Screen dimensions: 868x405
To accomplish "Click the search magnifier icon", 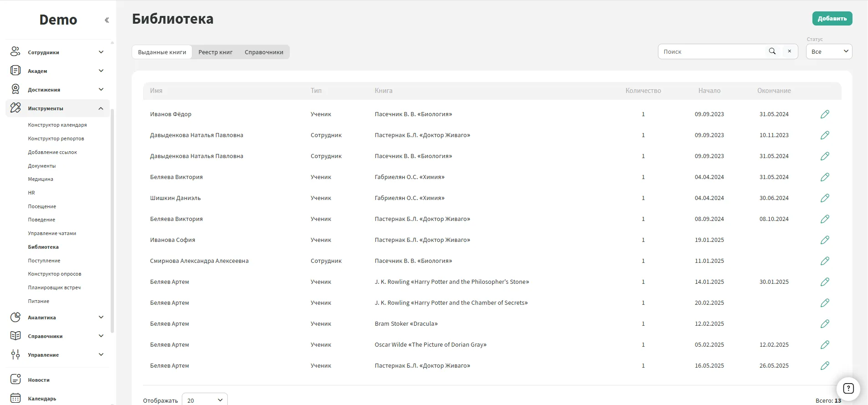I will pos(772,51).
